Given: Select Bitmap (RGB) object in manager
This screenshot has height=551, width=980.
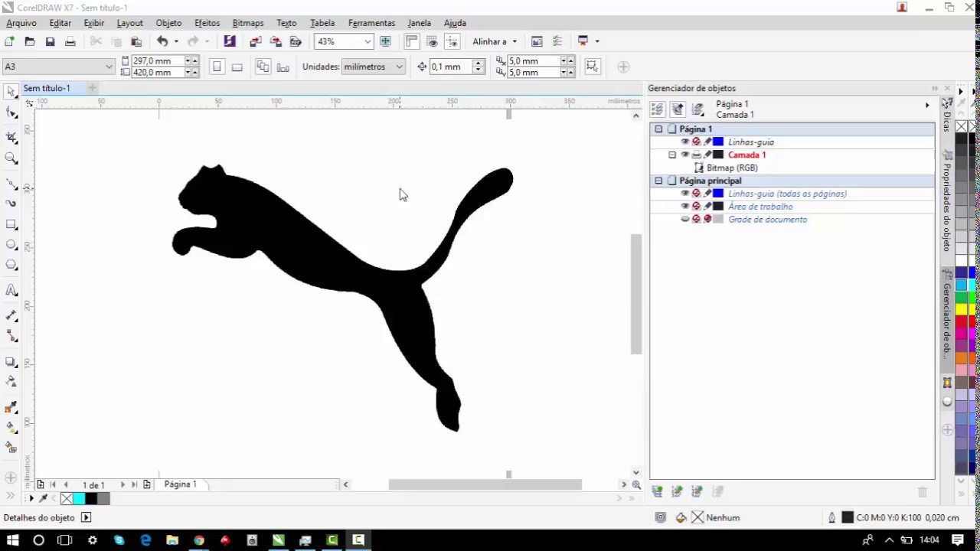Looking at the screenshot, I should point(731,168).
